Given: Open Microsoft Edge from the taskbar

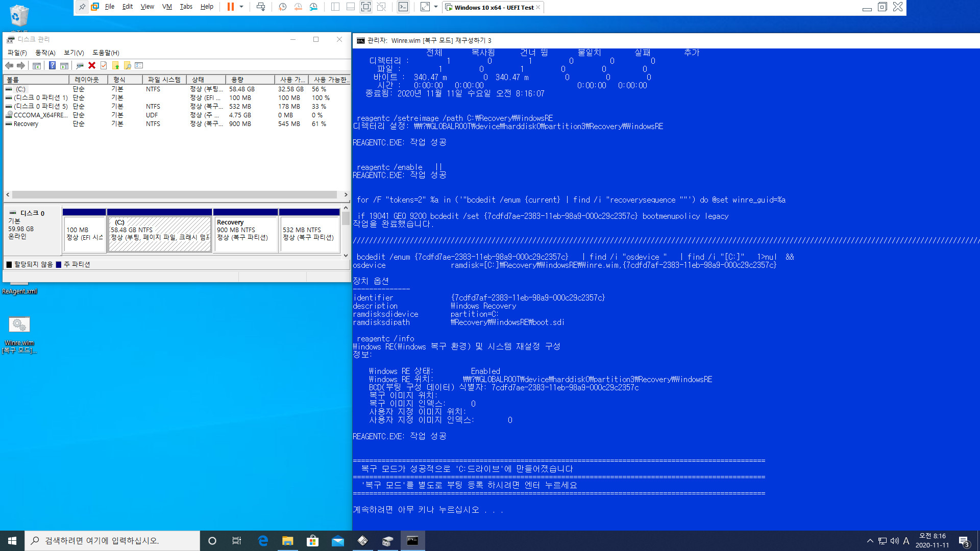Looking at the screenshot, I should (x=263, y=541).
